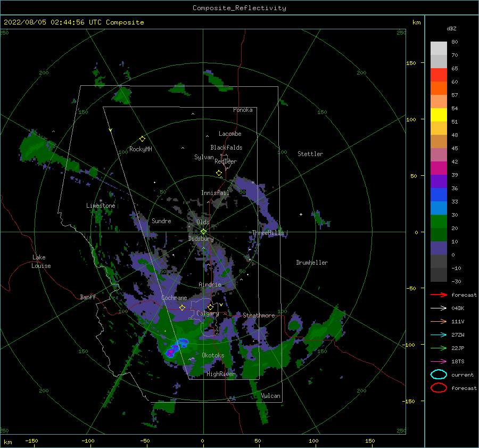Select the tan 48–45 dBZ swatch
This screenshot has height=448, width=479.
(439, 142)
